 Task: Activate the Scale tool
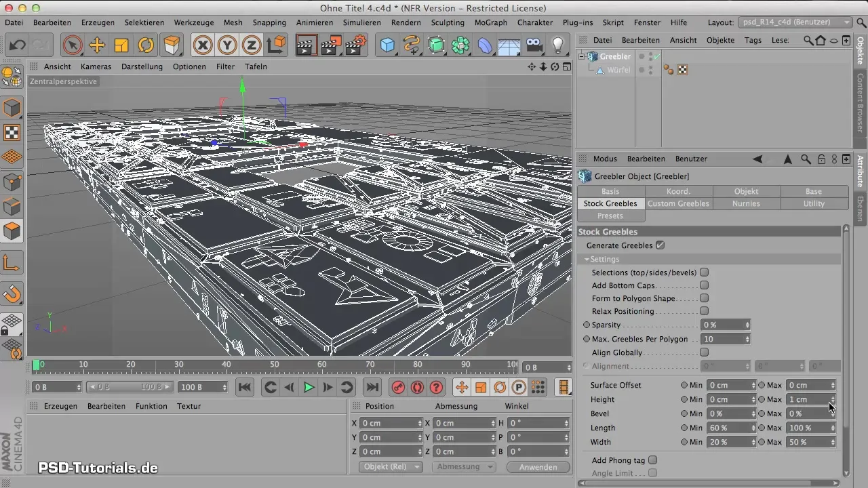pyautogui.click(x=121, y=45)
